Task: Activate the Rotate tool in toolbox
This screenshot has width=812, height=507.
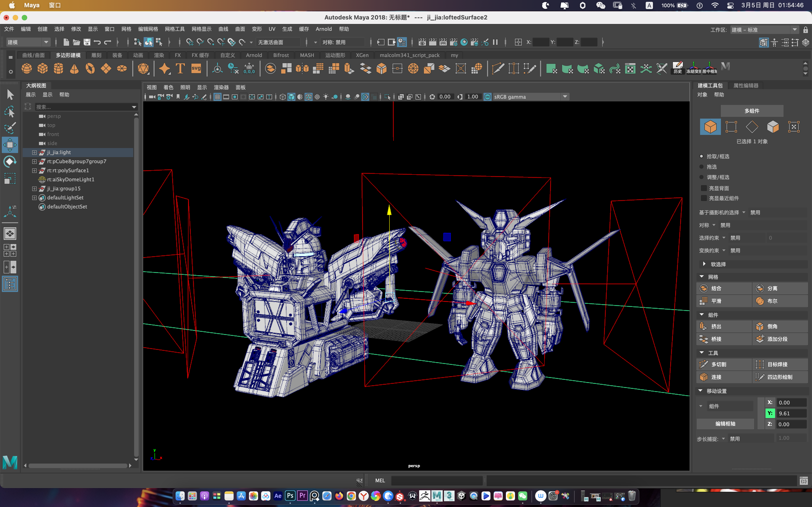Action: point(10,162)
